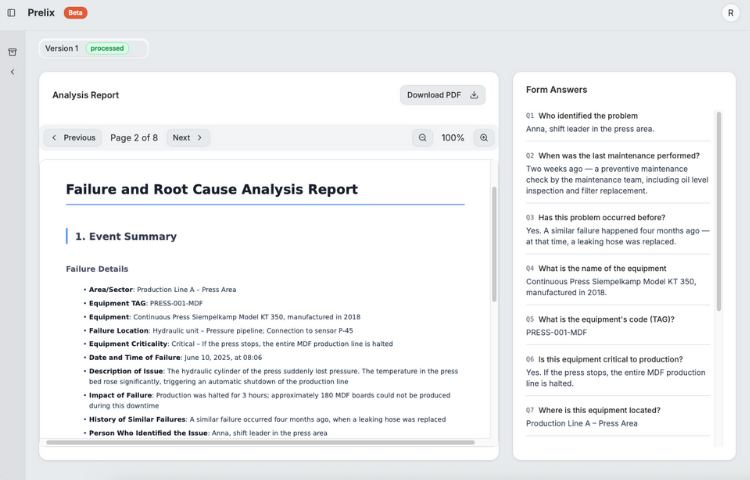Click the Form Answers scrollbar
This screenshot has width=750, height=480.
(718, 211)
